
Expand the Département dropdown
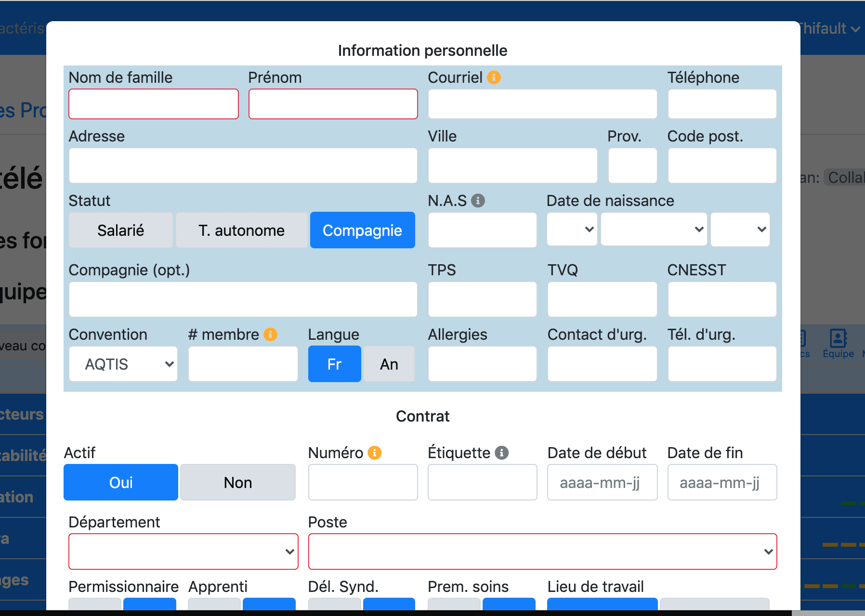tap(183, 552)
